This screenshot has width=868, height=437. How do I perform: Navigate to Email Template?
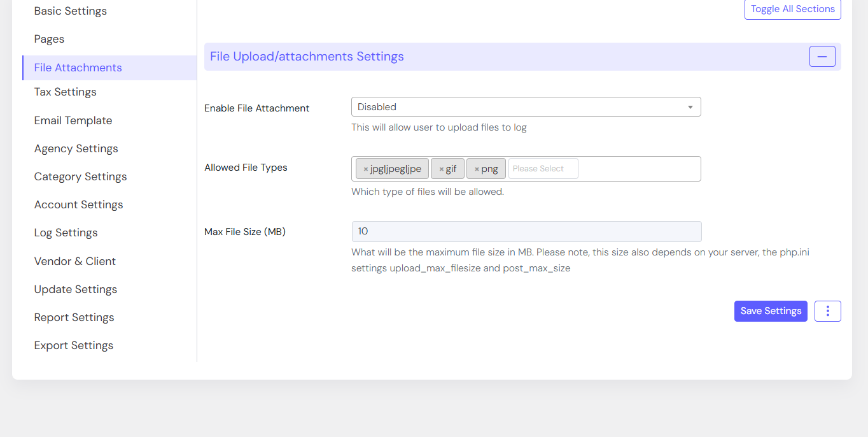point(73,120)
